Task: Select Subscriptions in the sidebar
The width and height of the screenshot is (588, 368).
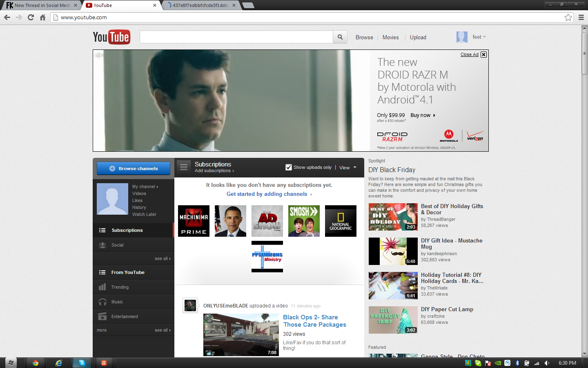Action: click(134, 230)
